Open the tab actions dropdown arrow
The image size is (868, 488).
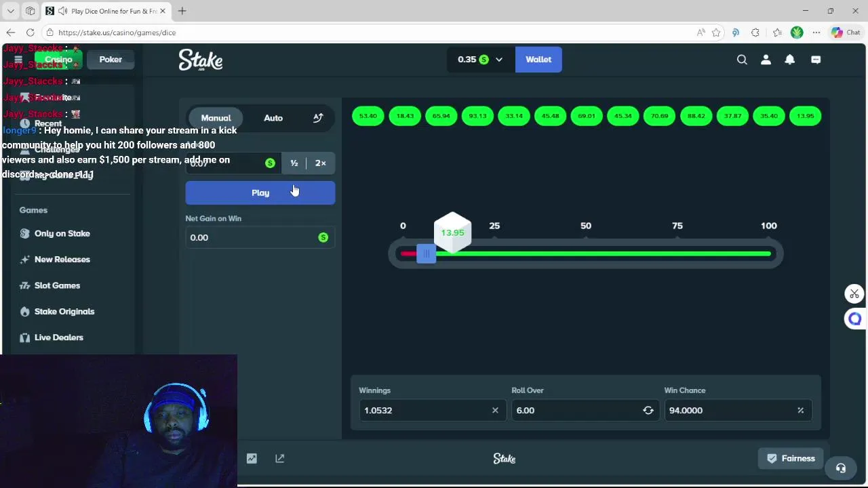pos(10,11)
